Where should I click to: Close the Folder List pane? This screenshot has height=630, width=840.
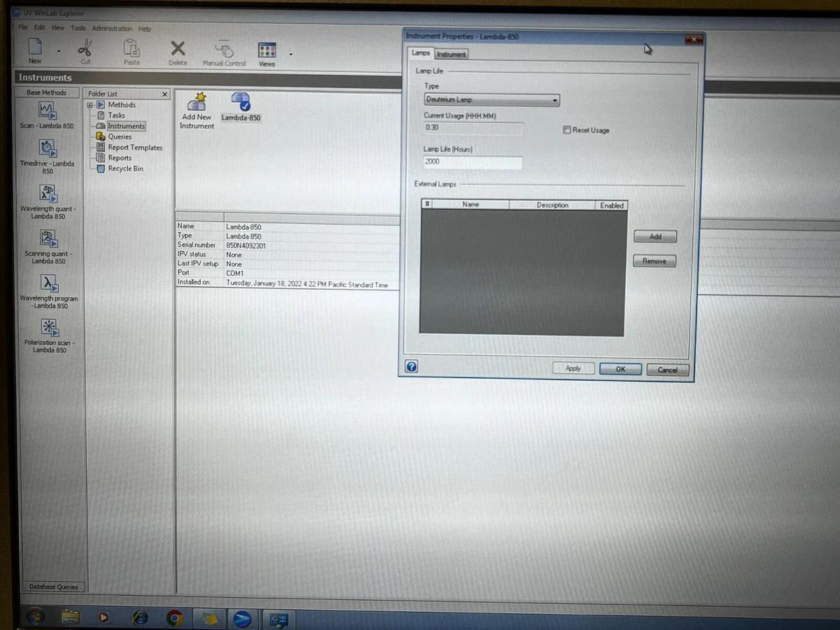[x=165, y=94]
